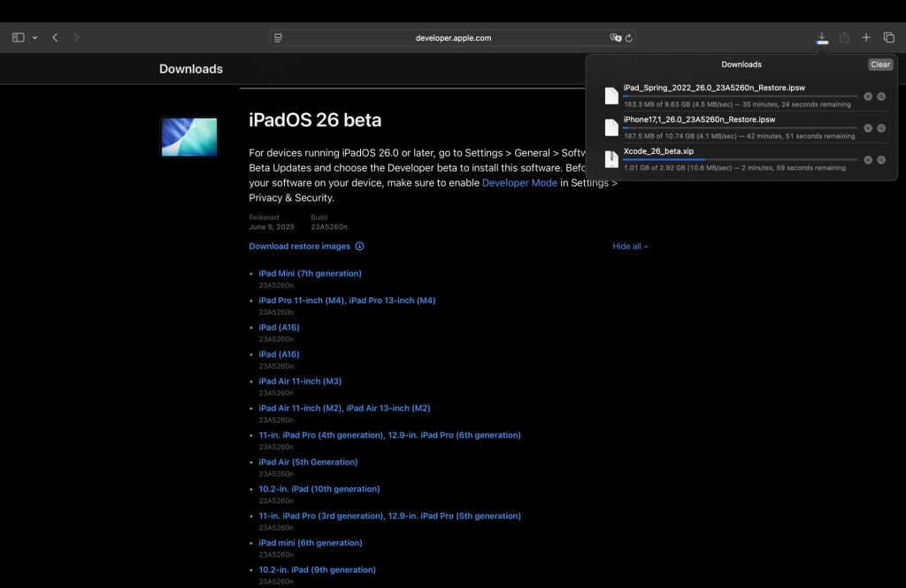Click the page reader icon in address bar
This screenshot has height=588, width=906.
pos(278,38)
